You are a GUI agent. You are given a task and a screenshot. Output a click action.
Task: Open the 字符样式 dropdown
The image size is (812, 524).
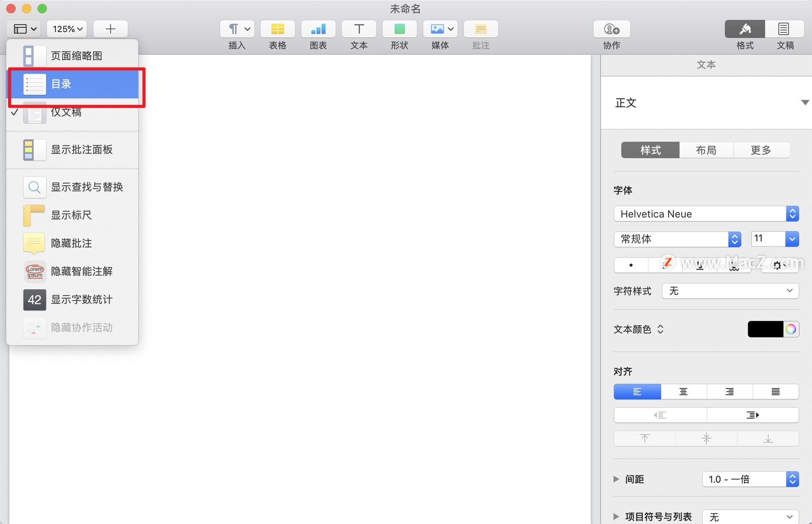click(730, 291)
